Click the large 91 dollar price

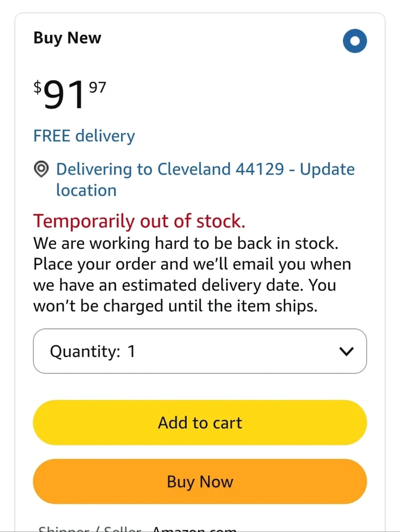tap(64, 94)
